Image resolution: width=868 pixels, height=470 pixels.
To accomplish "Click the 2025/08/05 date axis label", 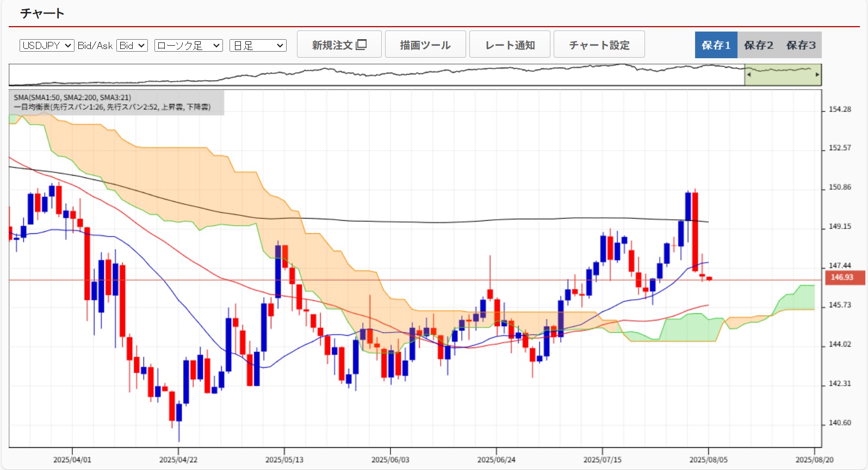I will pos(709,460).
